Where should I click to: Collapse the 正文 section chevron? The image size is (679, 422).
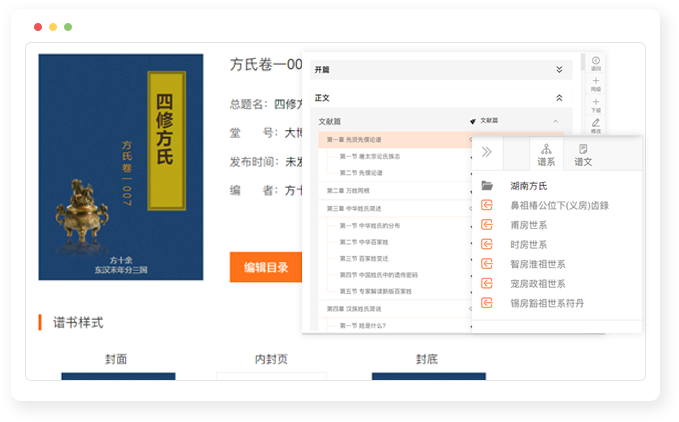(559, 98)
